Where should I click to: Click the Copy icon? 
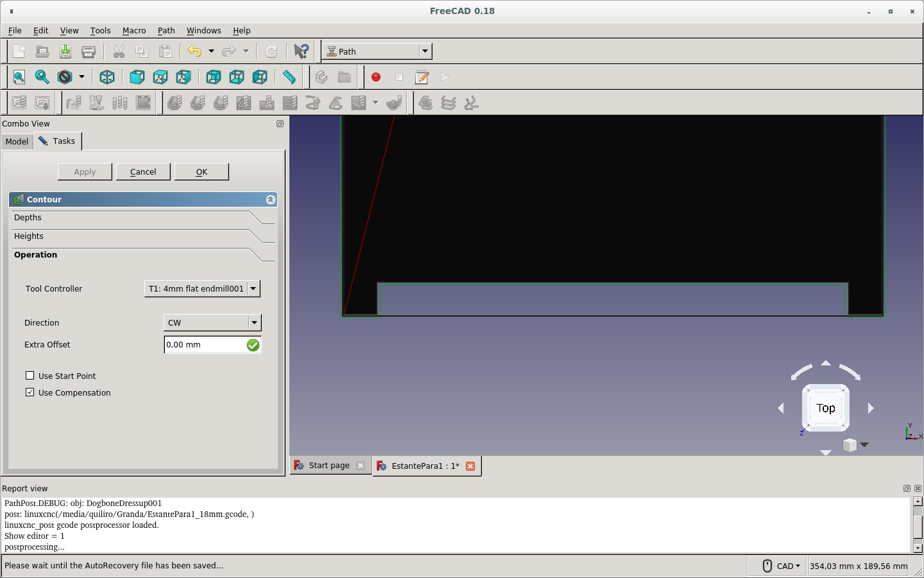coord(142,51)
